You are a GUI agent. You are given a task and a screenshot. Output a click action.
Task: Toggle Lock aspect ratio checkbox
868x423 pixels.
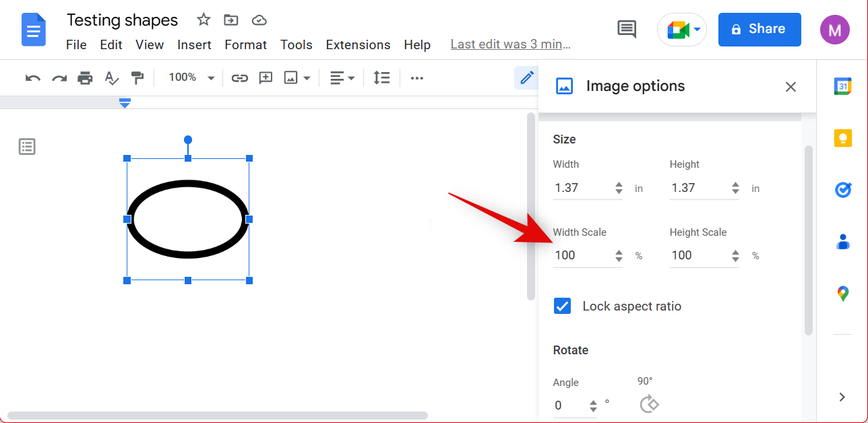(562, 306)
